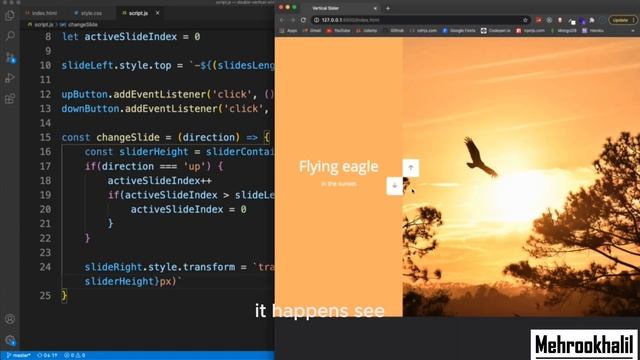The image size is (640, 360).
Task: Reload the page in the browser
Action: pos(303,20)
